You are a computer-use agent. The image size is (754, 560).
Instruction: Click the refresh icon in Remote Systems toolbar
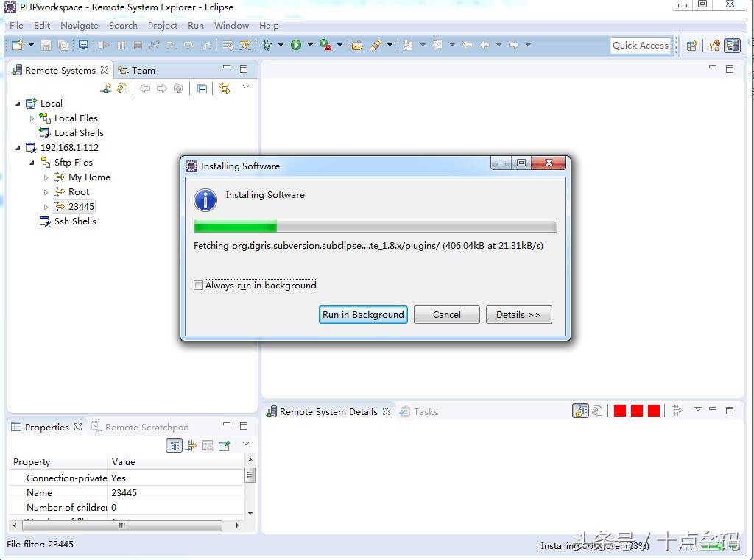[123, 88]
